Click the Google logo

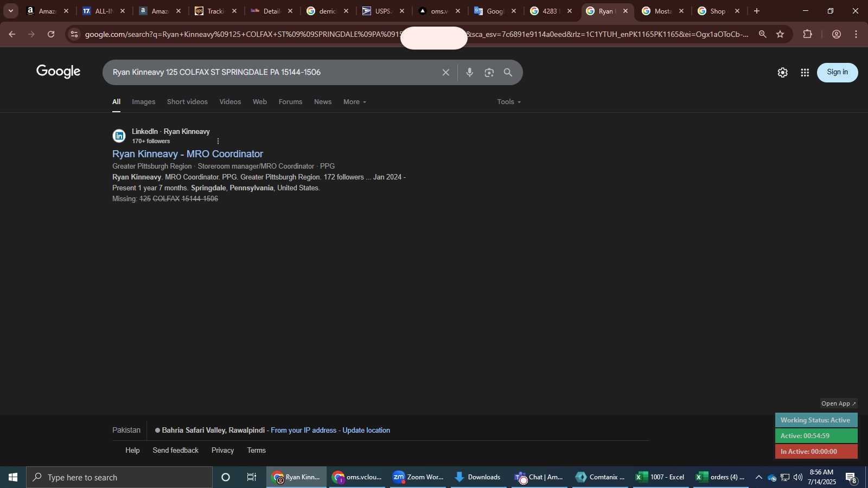pos(59,72)
